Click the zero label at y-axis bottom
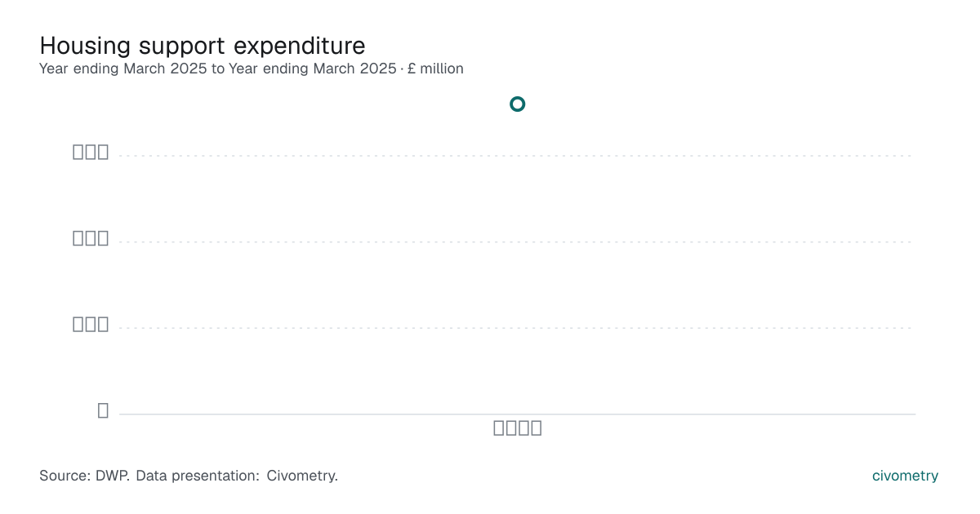 coord(103,410)
